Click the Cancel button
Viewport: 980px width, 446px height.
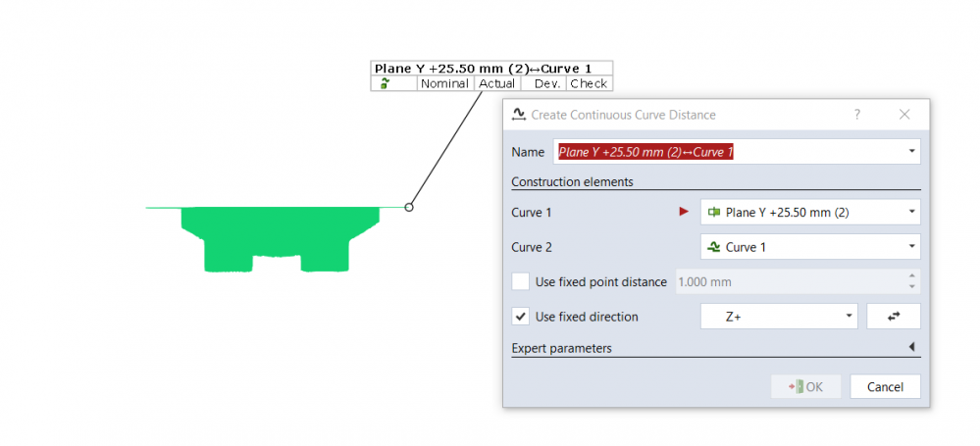pos(885,386)
